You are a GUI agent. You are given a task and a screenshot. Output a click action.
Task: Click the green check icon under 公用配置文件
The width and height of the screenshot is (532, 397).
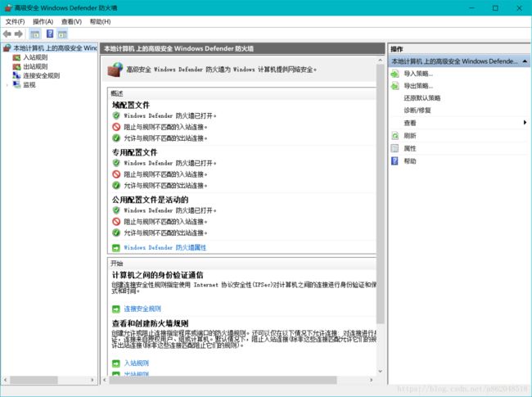click(116, 232)
